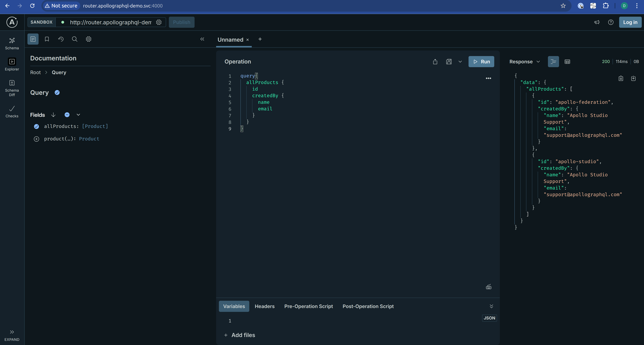Click the Log in button

tap(630, 22)
